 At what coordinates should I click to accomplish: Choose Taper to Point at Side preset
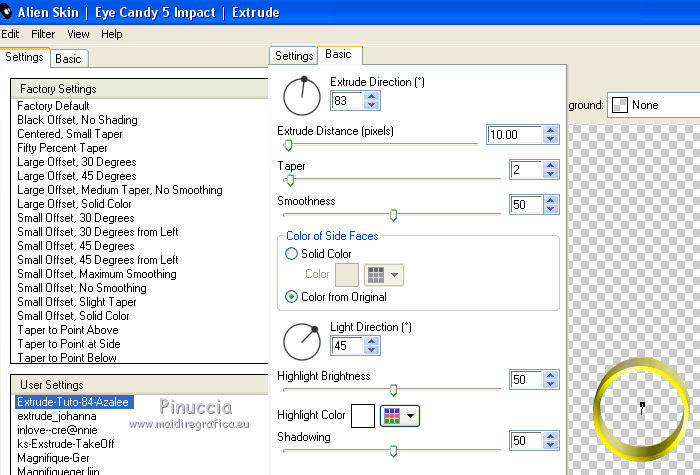(x=69, y=344)
